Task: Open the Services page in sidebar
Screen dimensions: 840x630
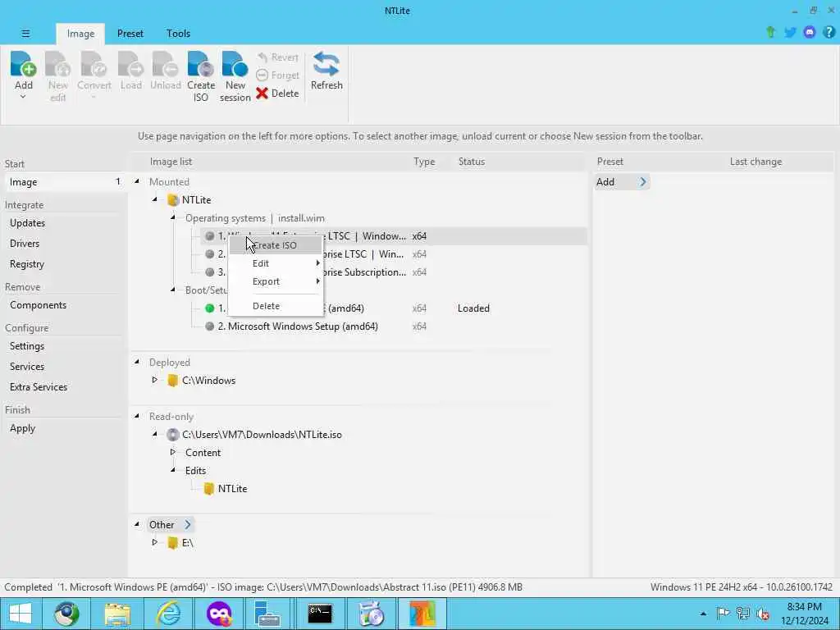Action: point(27,367)
